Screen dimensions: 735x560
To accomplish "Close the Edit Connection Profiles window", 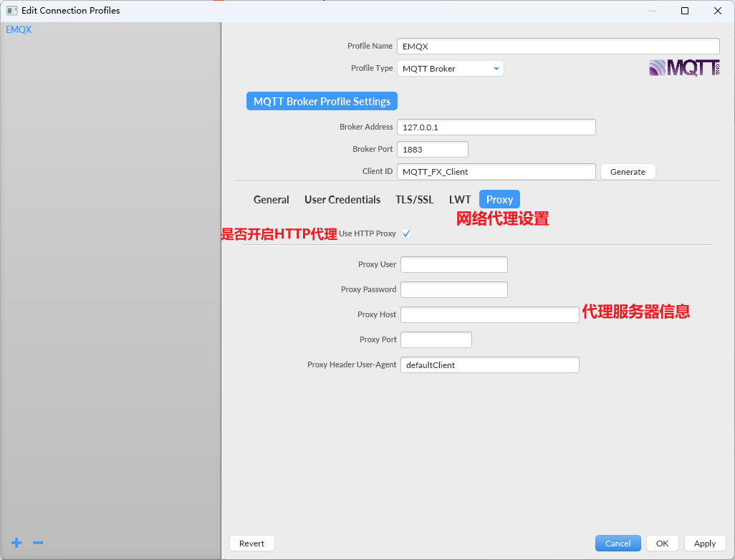I will tap(717, 10).
